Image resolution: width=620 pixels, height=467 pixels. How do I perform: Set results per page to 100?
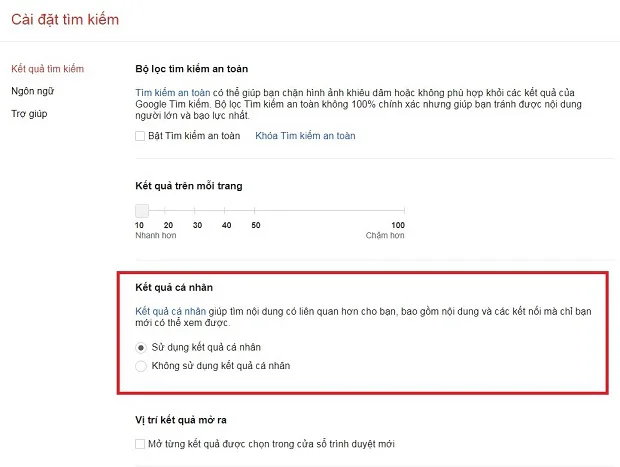404,211
